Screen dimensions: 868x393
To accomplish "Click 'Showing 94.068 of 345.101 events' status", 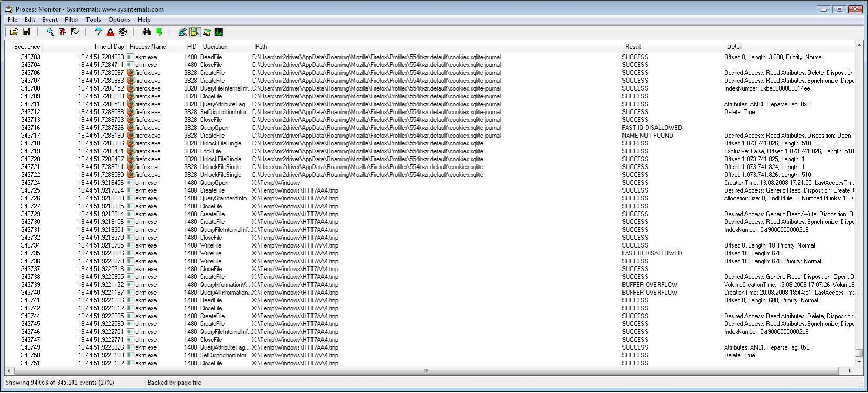I will 59,383.
